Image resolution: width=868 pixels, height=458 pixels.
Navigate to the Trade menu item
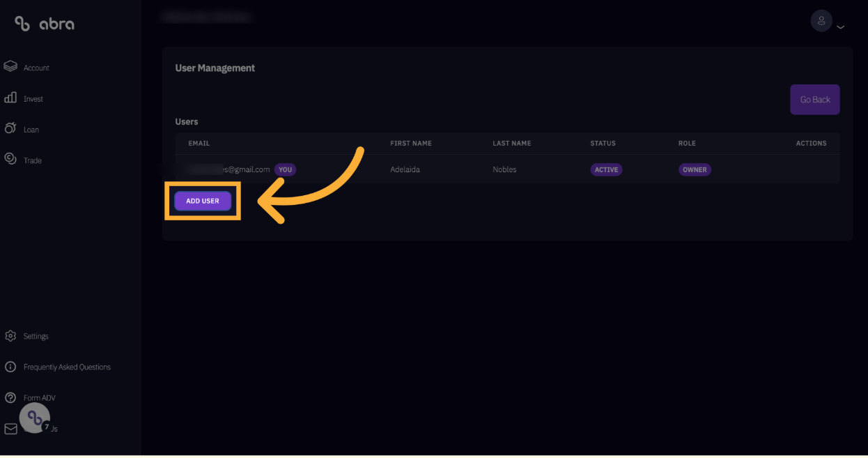click(33, 160)
